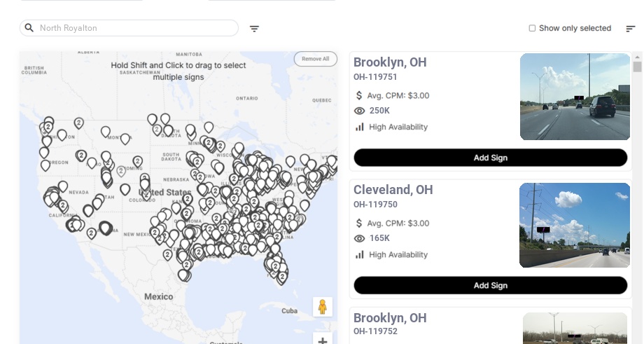Toggle the Show only selected checkbox
Image resolution: width=644 pixels, height=344 pixels.
pyautogui.click(x=532, y=29)
